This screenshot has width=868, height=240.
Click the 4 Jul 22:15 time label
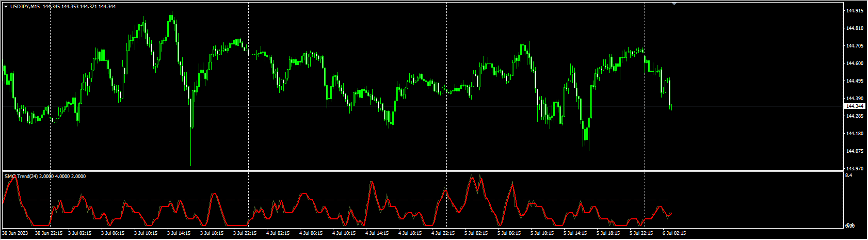(x=444, y=233)
